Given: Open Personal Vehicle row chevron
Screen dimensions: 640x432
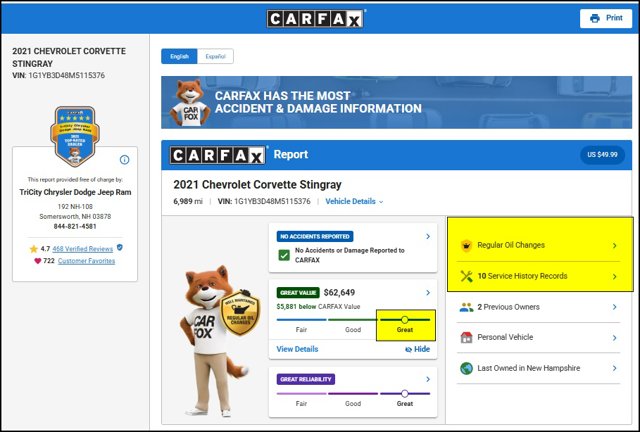Looking at the screenshot, I should [x=614, y=338].
